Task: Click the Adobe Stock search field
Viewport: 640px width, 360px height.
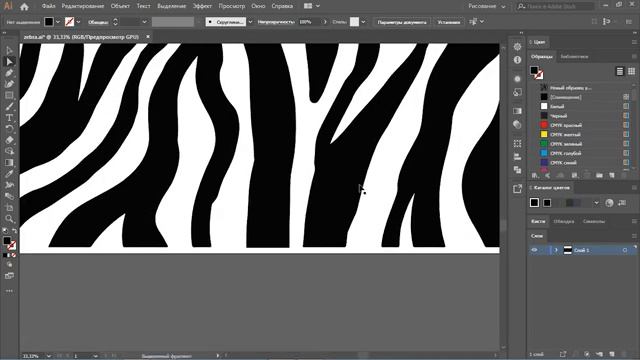Action: [555, 7]
